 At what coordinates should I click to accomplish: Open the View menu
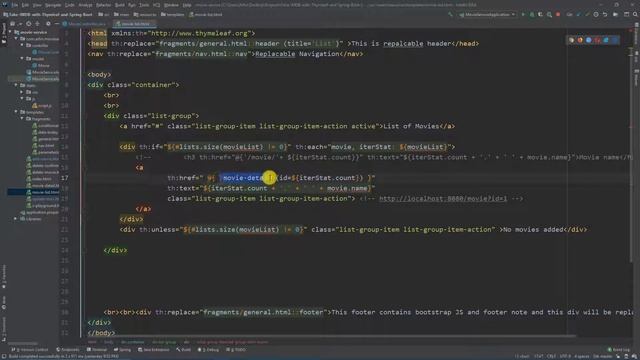37,5
